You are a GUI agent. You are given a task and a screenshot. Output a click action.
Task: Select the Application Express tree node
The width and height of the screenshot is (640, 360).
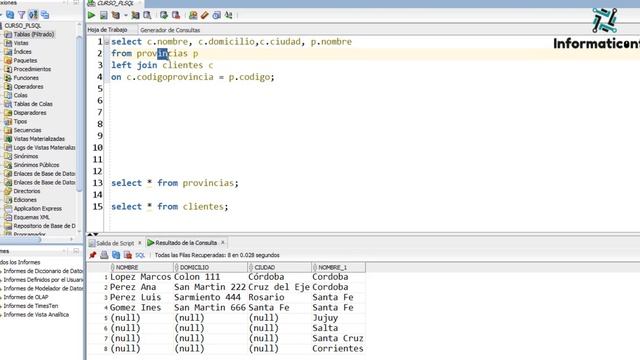[x=38, y=209]
